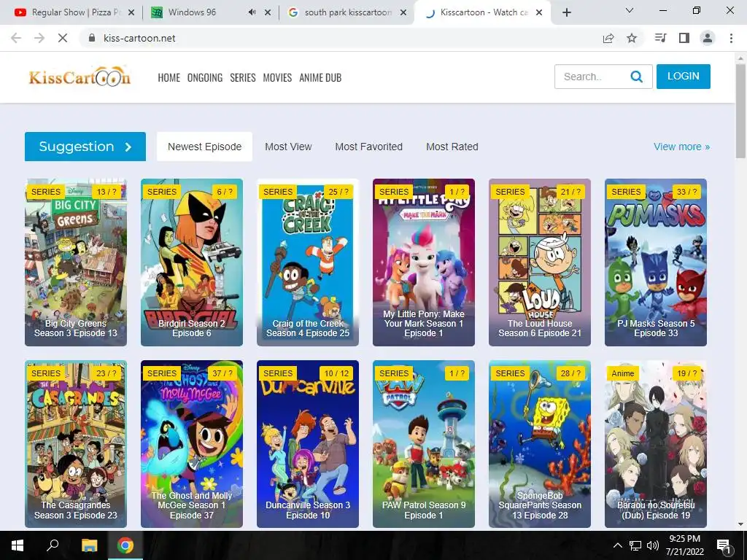Open Baraou no Souretsu Dub Episode 19
The image size is (747, 560).
[x=656, y=444]
